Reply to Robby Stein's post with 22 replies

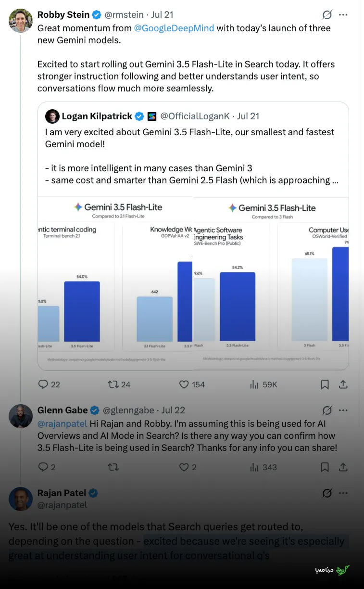click(49, 384)
